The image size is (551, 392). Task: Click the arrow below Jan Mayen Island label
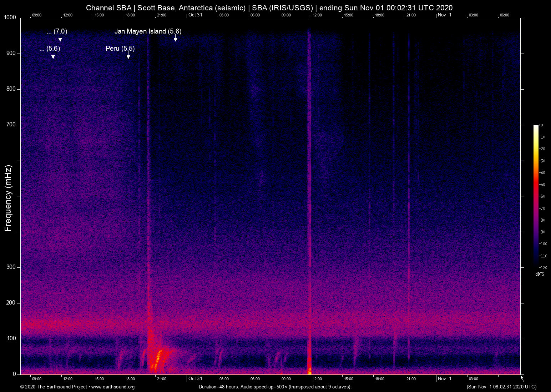(x=175, y=39)
